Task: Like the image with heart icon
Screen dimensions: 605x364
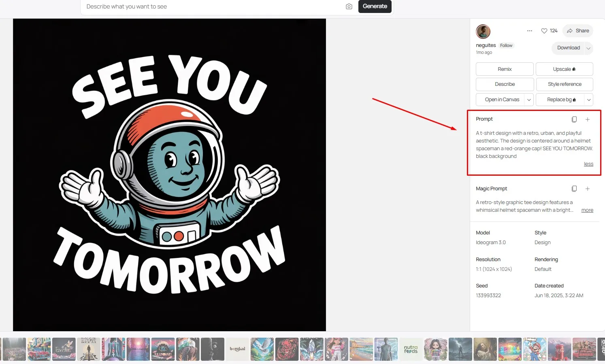Action: coord(544,31)
